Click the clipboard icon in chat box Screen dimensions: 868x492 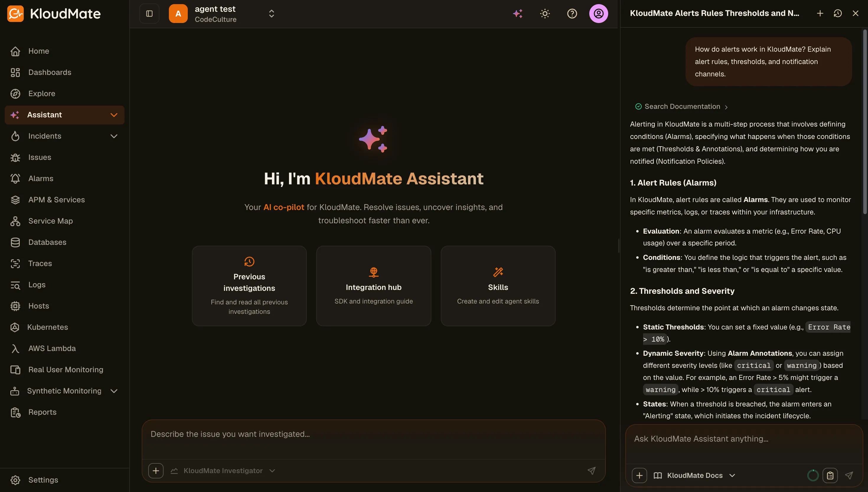[x=830, y=475]
